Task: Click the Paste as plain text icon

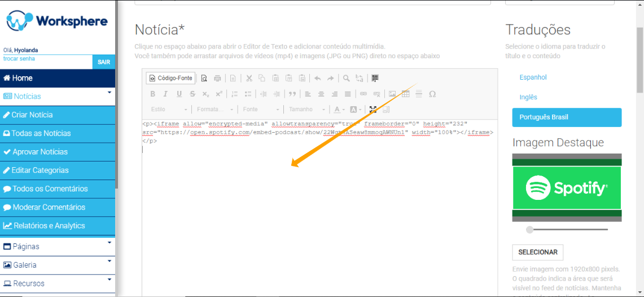Action: tap(289, 78)
